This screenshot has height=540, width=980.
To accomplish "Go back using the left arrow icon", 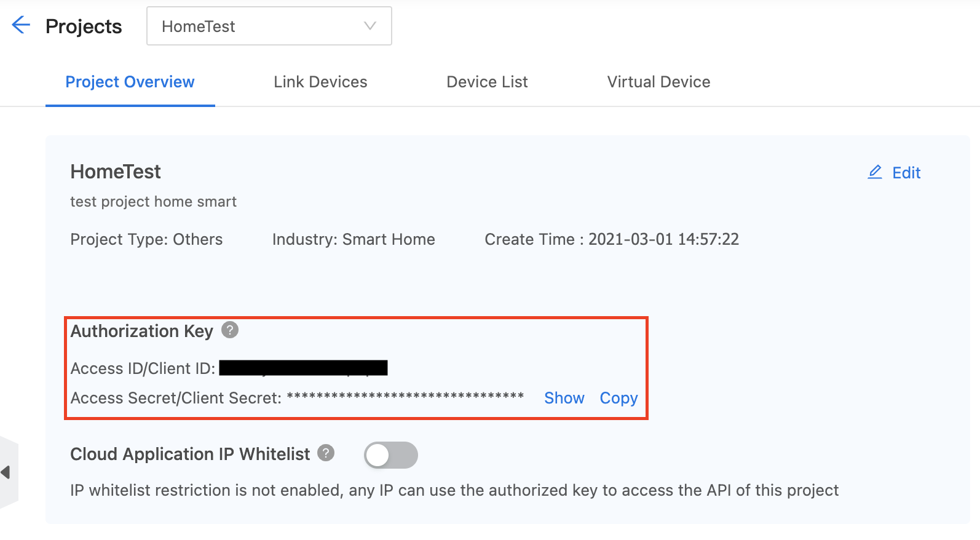I will (21, 25).
